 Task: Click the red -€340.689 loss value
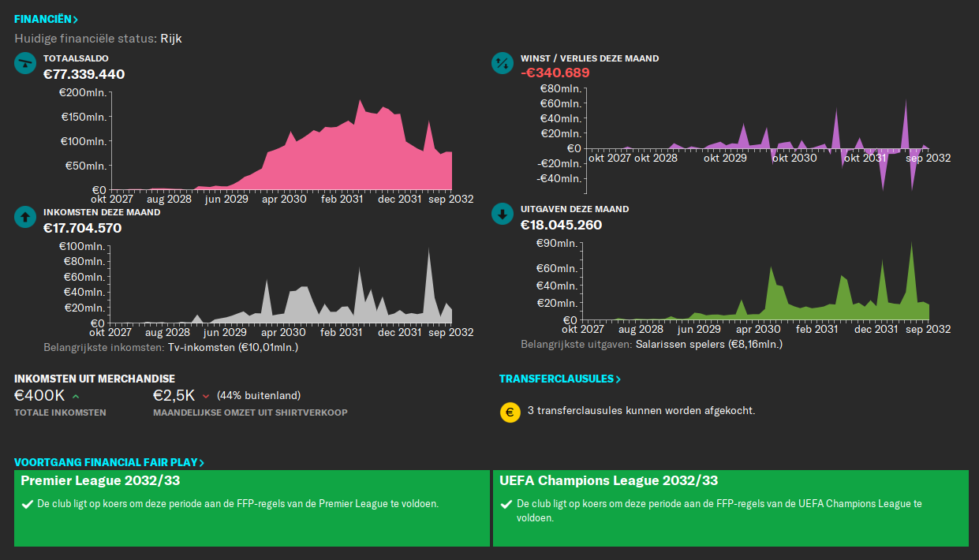coord(555,73)
